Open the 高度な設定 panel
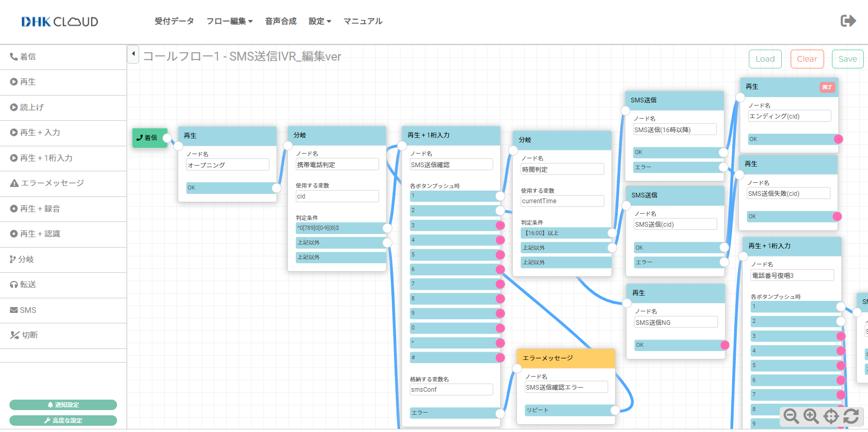 (x=63, y=421)
